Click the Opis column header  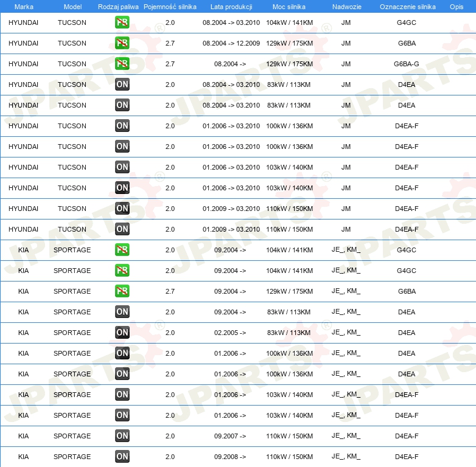457,7
